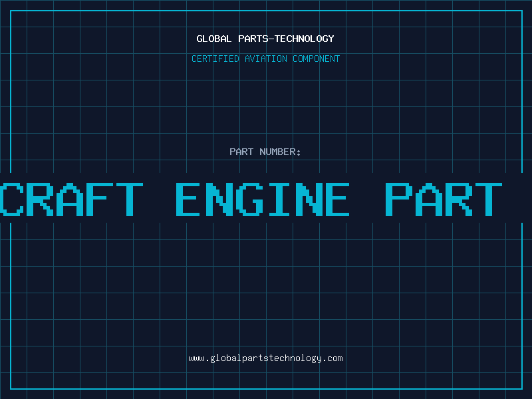Screen dimensions: 532x399
Task: Click the www.globalpartstechnology.com website link
Action: click(265, 358)
